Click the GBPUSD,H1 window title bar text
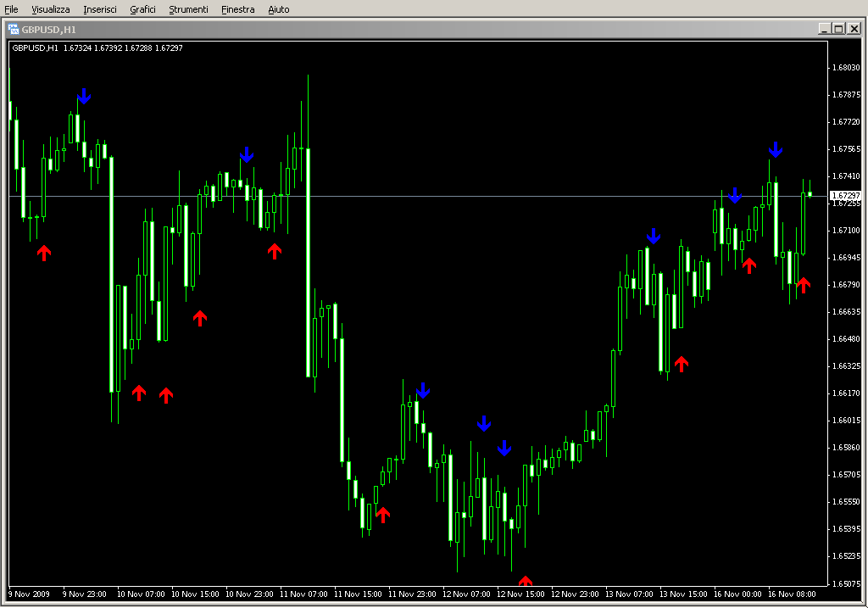 pyautogui.click(x=48, y=30)
